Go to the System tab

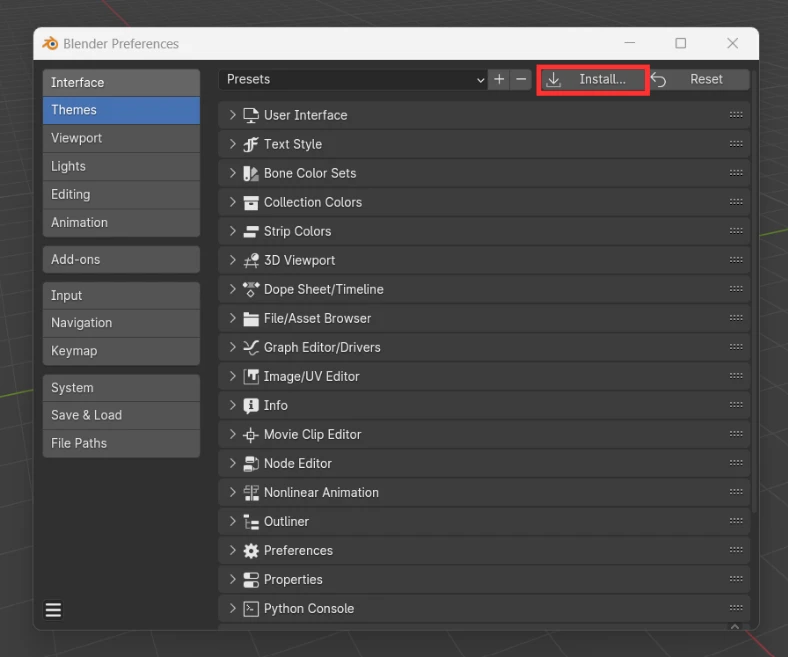121,388
